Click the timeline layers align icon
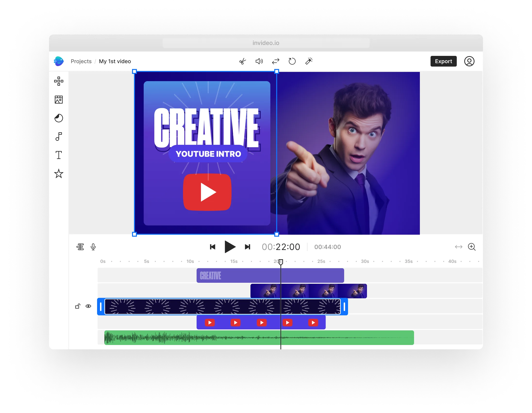Viewport: 532px width, 413px height. click(x=80, y=247)
